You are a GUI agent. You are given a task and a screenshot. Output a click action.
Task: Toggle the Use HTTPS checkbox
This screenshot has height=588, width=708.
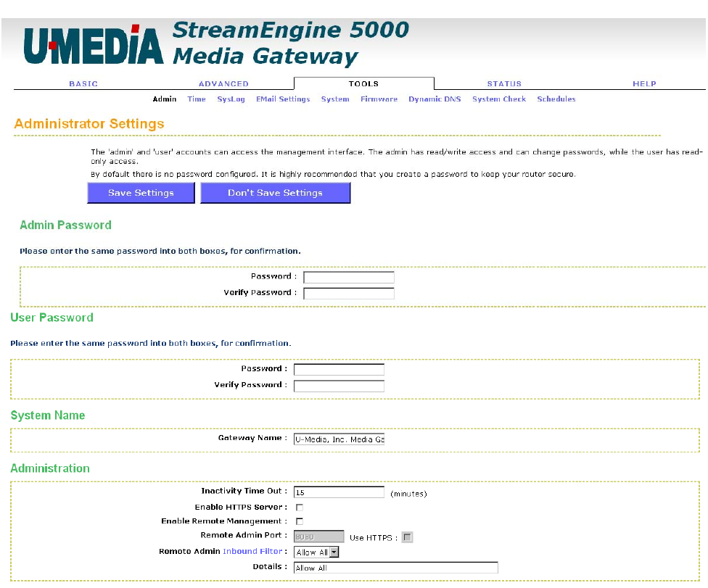407,537
